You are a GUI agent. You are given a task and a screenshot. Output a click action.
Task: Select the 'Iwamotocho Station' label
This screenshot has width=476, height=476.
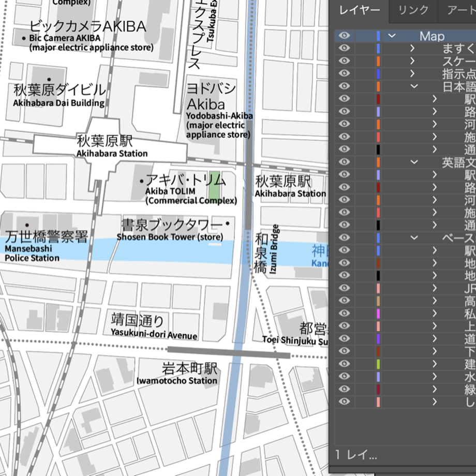(177, 380)
